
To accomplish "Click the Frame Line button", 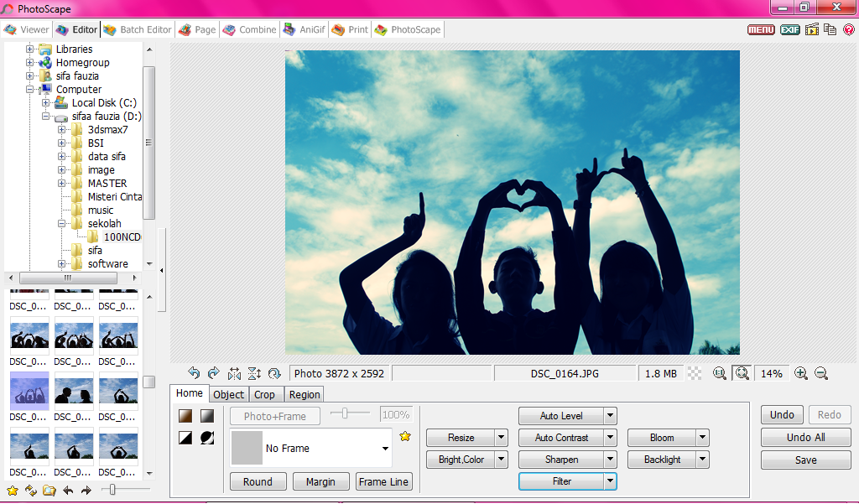I will pos(383,481).
